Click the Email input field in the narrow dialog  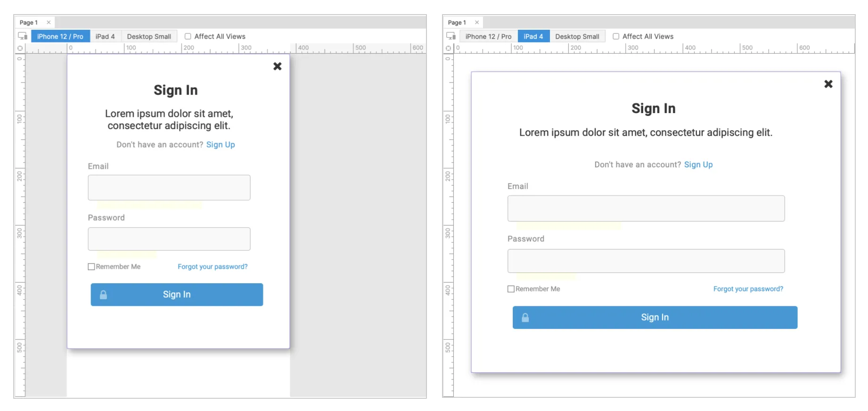pos(169,188)
